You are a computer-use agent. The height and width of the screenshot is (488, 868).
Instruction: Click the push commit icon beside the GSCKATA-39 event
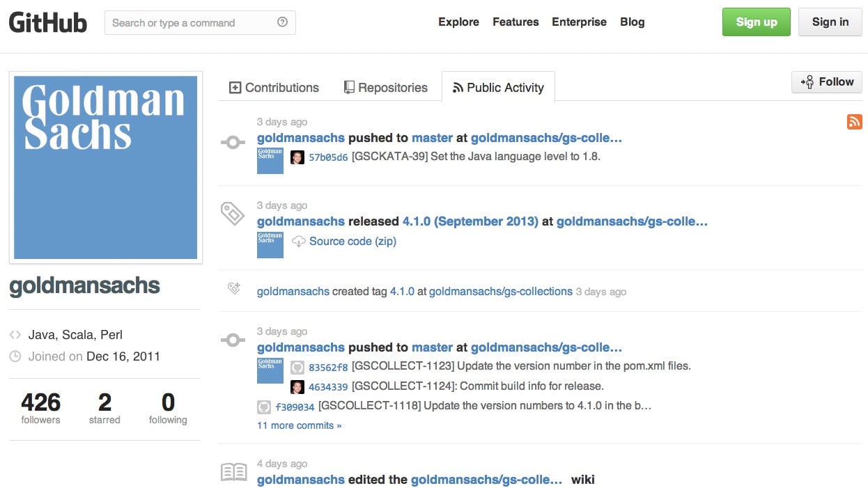point(233,143)
